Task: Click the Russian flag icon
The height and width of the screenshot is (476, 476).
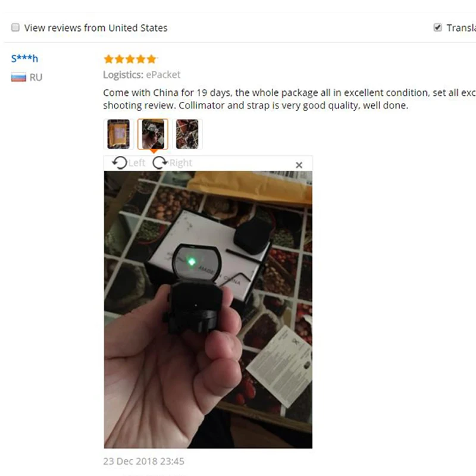Action: [18, 77]
